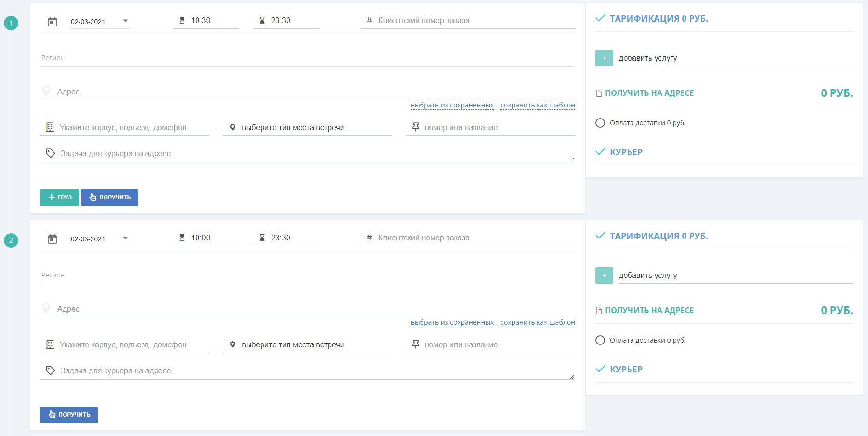Open Регион selector in order 1
Screen dimensions: 868x436
coord(307,58)
